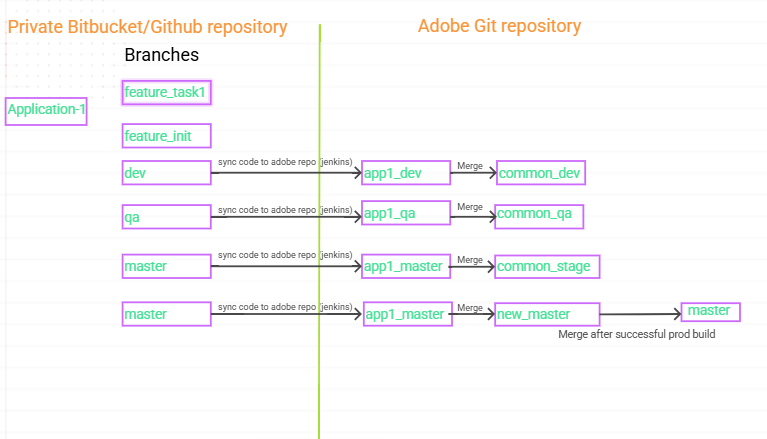Click the Merge label before common_qa
The image size is (767, 439).
(x=470, y=207)
